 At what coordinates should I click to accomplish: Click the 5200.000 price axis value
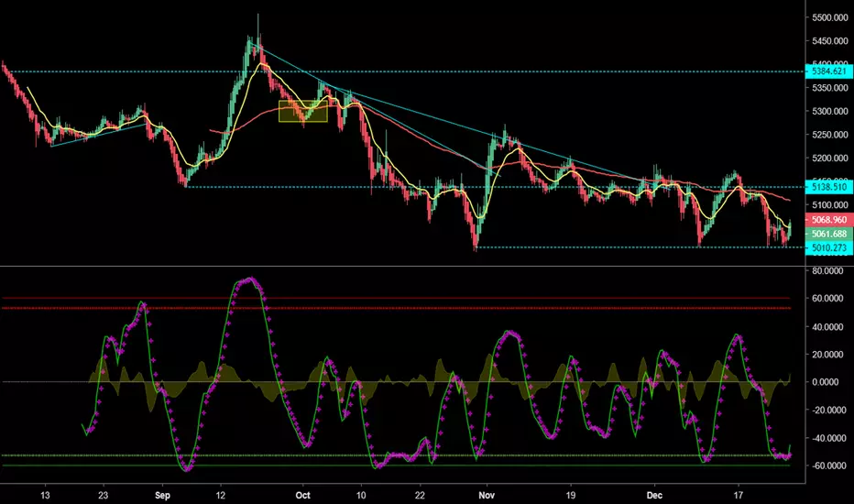pos(829,158)
